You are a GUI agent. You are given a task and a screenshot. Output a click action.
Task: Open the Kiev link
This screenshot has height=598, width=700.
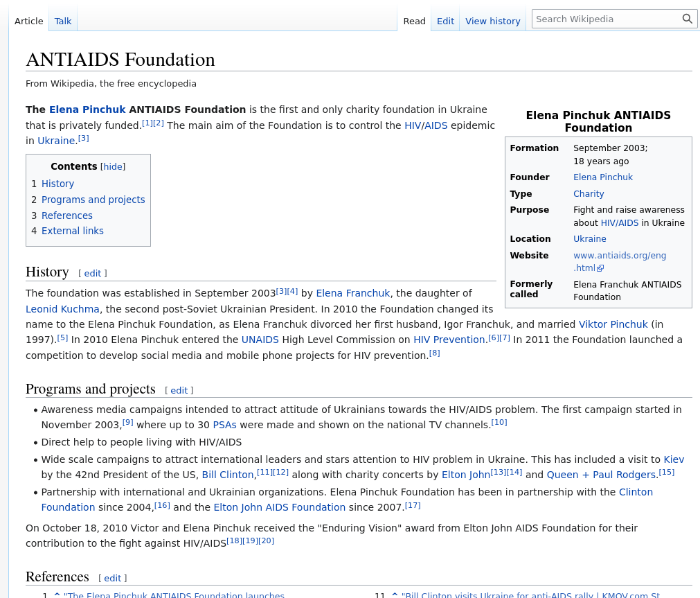tap(674, 459)
